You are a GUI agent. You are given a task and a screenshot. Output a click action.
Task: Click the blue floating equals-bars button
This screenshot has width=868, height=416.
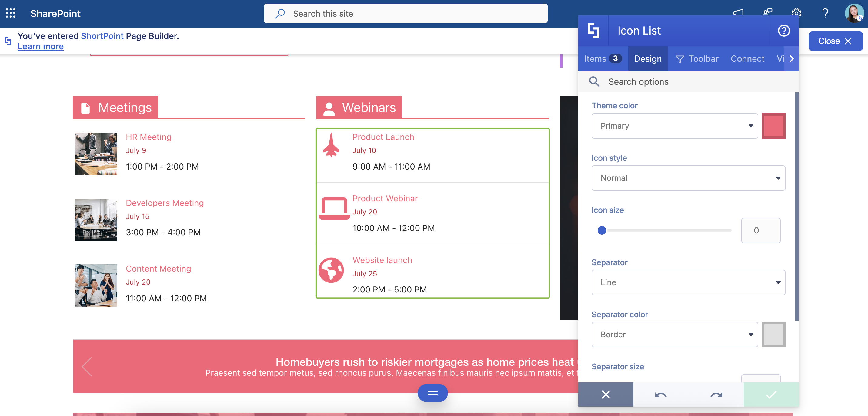tap(432, 393)
